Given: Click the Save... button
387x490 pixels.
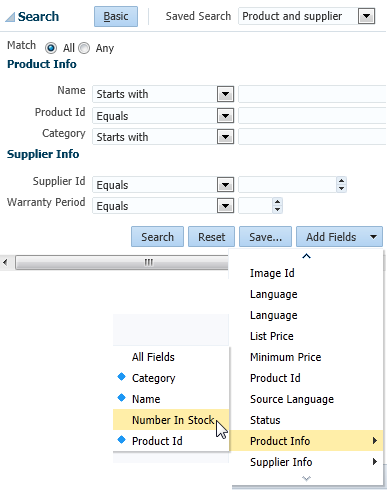Looking at the screenshot, I should click(x=265, y=237).
